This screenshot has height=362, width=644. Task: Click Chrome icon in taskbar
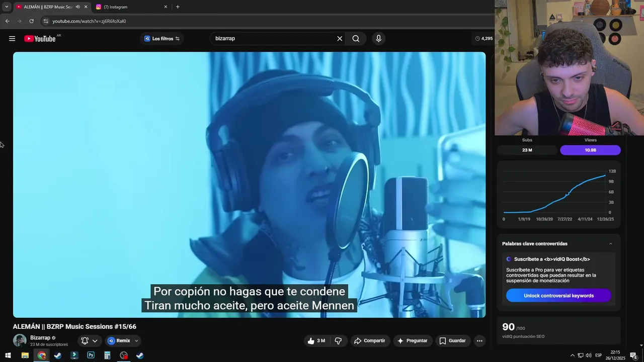41,355
